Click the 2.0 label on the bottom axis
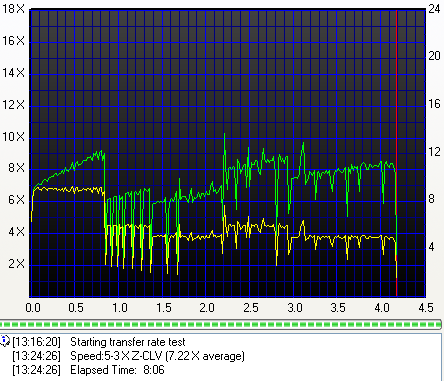 point(207,307)
